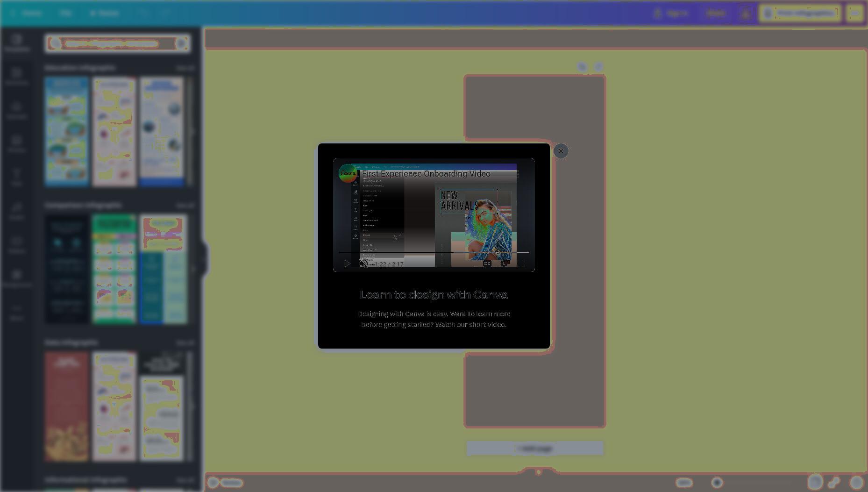Expand Comparison row with right arrow

click(x=192, y=269)
